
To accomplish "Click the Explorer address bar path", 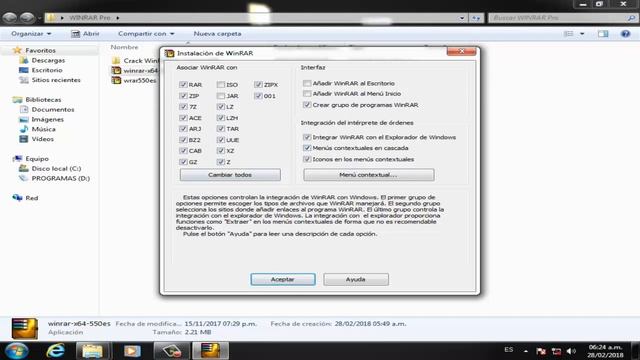I will (x=251, y=18).
